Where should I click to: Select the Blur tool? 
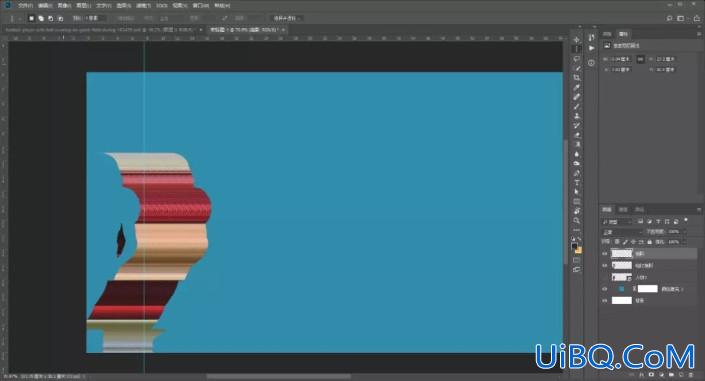click(577, 154)
